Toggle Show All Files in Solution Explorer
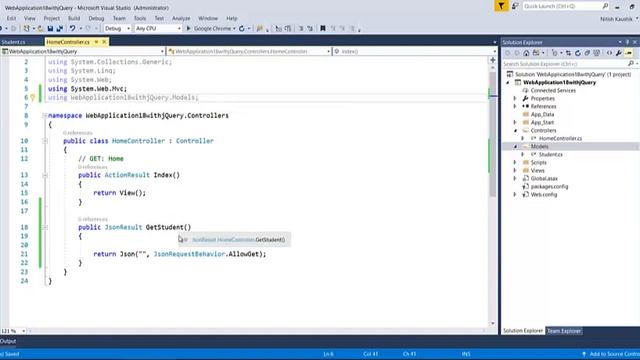 point(597,53)
